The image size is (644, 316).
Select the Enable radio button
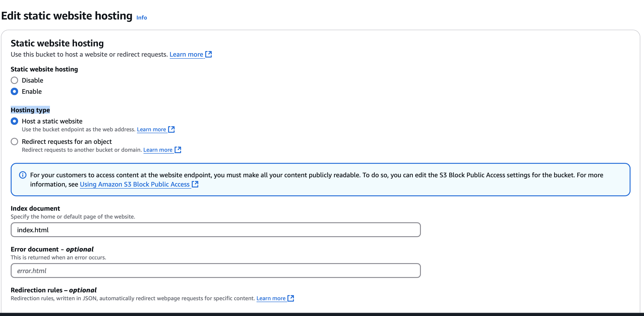[x=14, y=91]
